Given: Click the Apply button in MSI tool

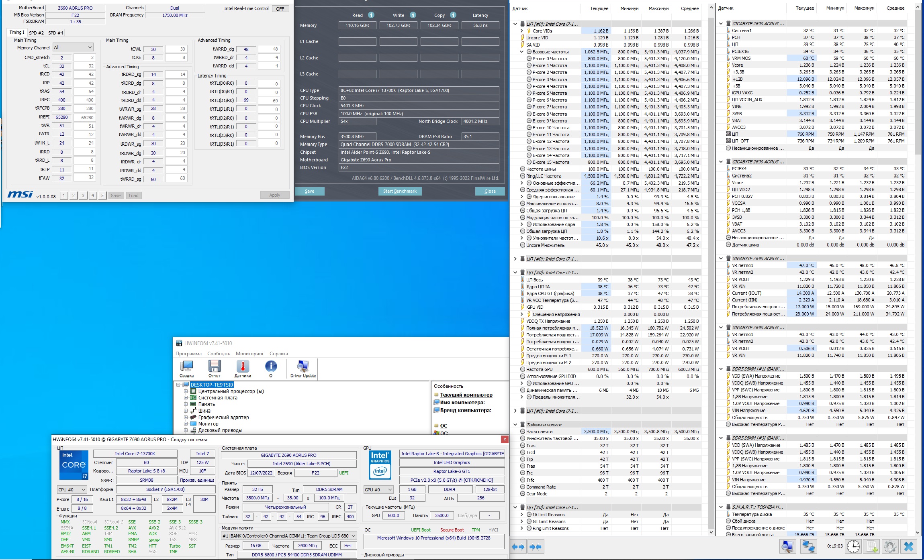Looking at the screenshot, I should click(275, 195).
